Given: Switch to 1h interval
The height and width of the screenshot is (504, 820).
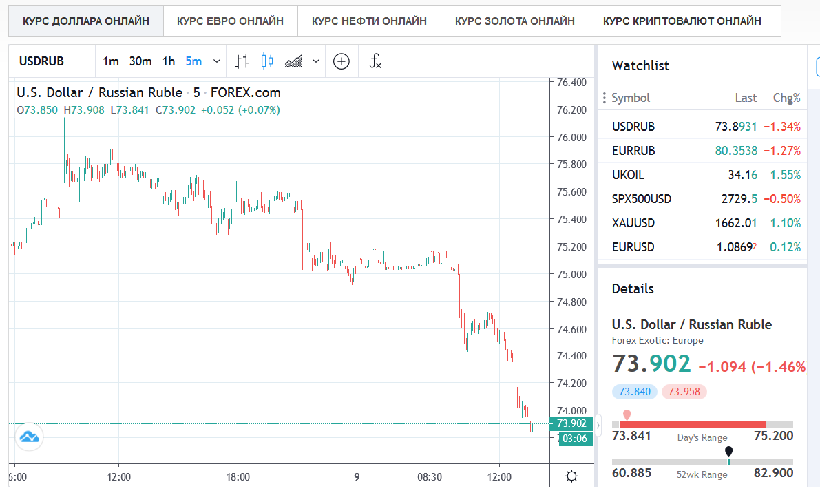Looking at the screenshot, I should (169, 61).
